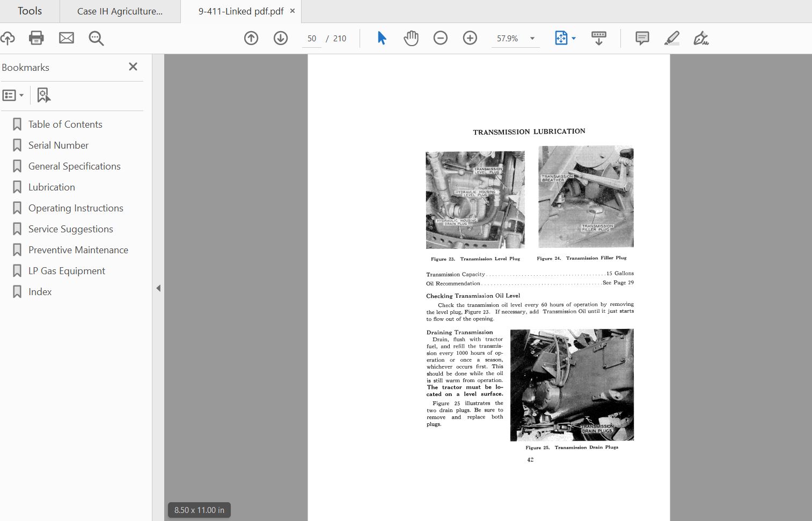Click the Draining Transmission heading

tap(459, 332)
